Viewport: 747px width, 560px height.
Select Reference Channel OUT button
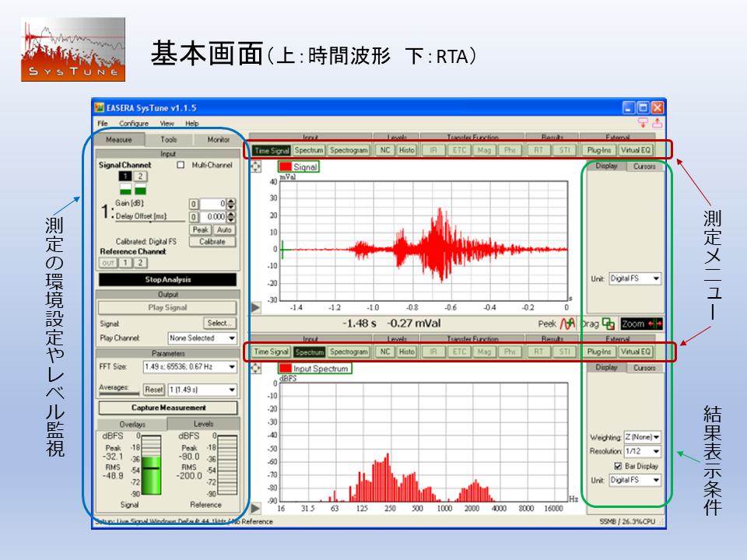click(x=108, y=263)
